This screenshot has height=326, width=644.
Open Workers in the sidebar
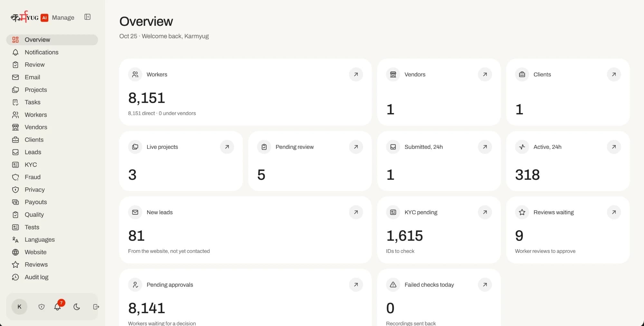tap(52, 115)
